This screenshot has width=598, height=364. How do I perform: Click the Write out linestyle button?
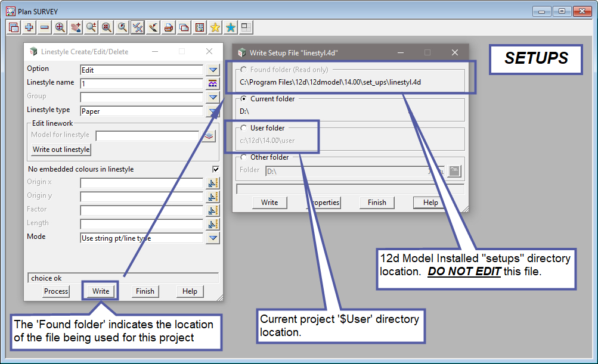[x=61, y=150]
